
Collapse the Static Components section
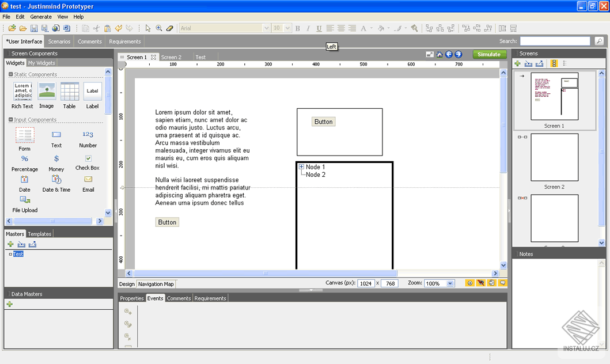(x=11, y=74)
